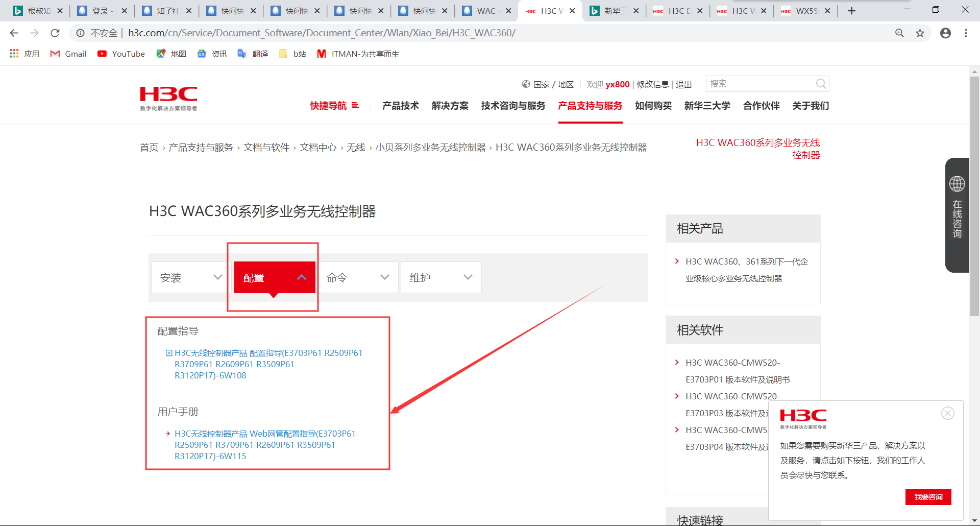Reload the page with refresh icon
Image resolution: width=980 pixels, height=526 pixels.
[55, 33]
